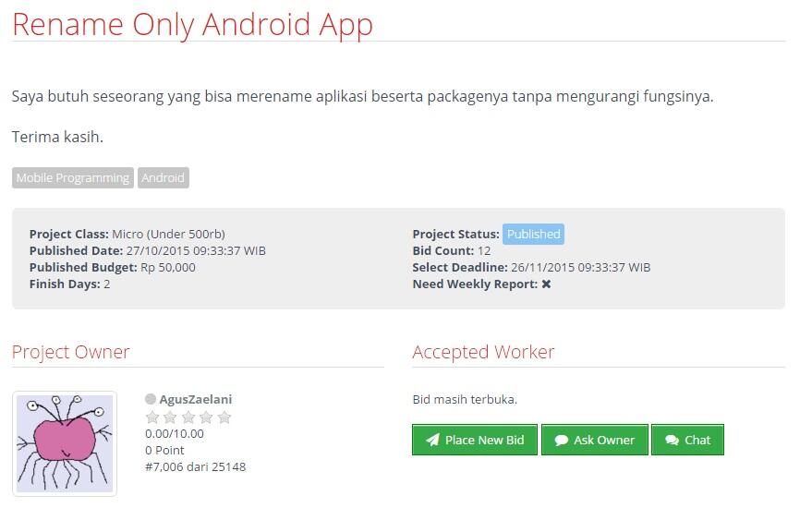Click the Ask Owner button
This screenshot has width=812, height=508.
[x=595, y=440]
